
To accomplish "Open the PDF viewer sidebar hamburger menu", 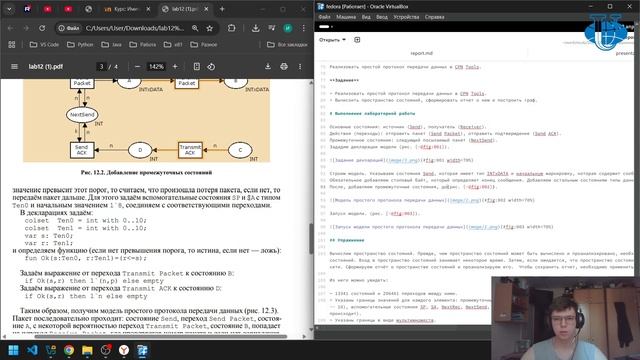I will click(14, 67).
